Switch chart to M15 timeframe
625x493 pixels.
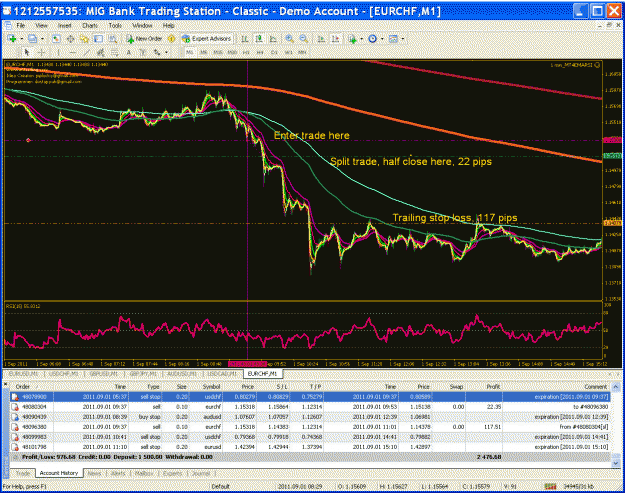[218, 52]
